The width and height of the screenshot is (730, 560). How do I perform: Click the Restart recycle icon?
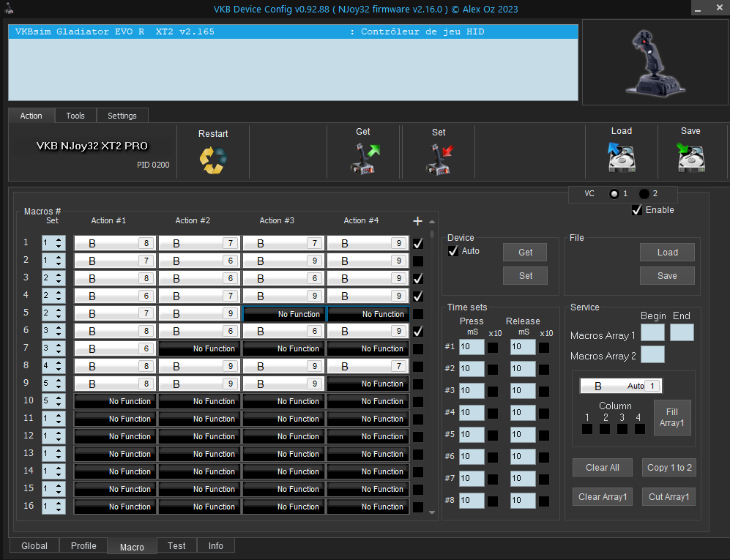pyautogui.click(x=213, y=160)
